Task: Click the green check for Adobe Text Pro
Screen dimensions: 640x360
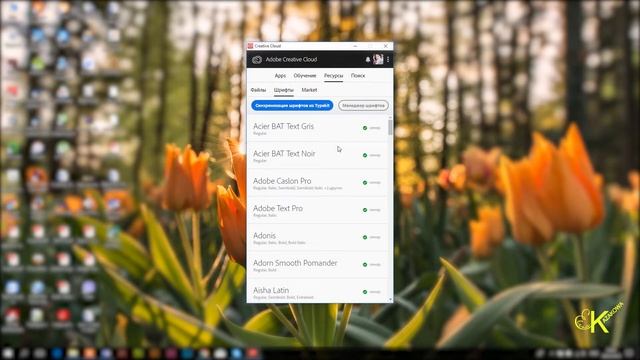Action: pos(365,210)
